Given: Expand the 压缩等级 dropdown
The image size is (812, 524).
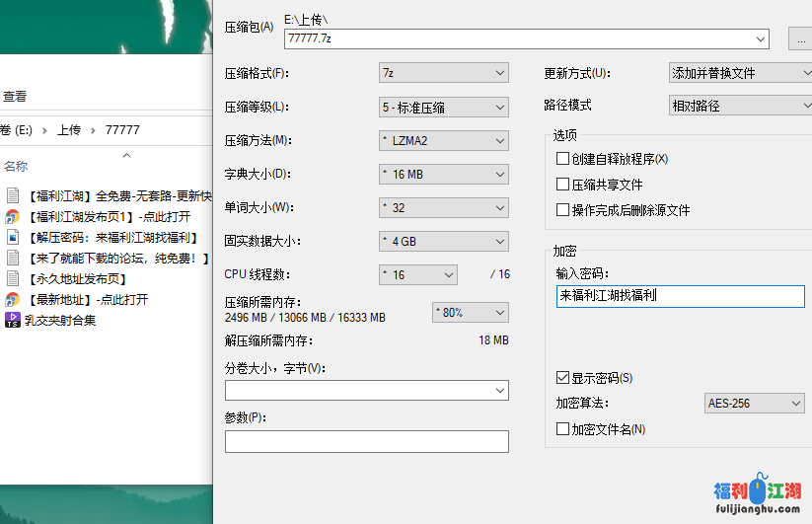Looking at the screenshot, I should (444, 107).
